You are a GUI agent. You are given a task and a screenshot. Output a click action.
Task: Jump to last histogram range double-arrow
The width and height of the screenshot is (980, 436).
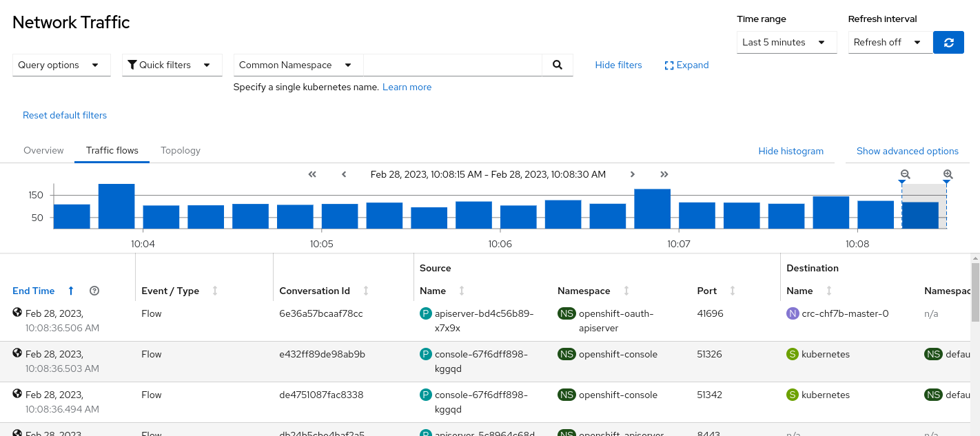point(664,174)
